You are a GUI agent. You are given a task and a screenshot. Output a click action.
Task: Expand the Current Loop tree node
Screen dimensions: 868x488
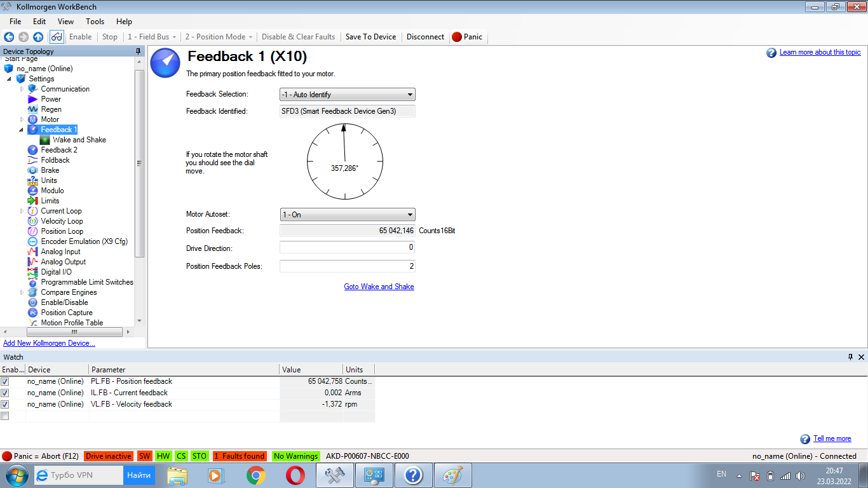[x=22, y=211]
